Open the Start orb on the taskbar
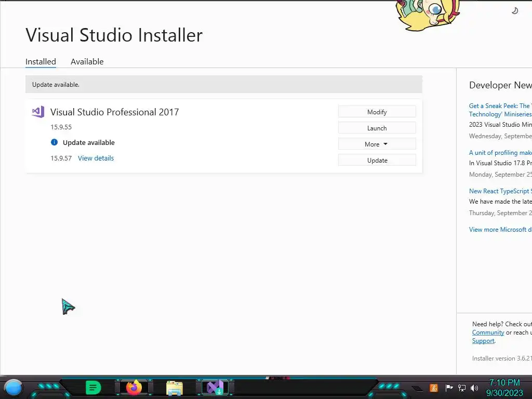 (14, 388)
